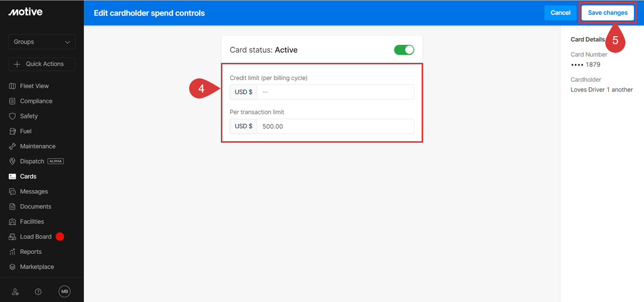Open the help question mark icon

point(38,291)
